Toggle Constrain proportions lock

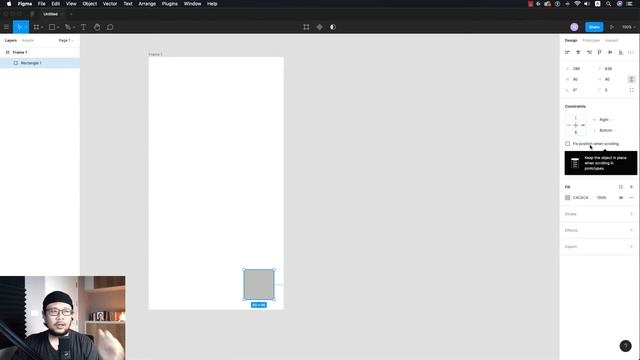coord(631,79)
